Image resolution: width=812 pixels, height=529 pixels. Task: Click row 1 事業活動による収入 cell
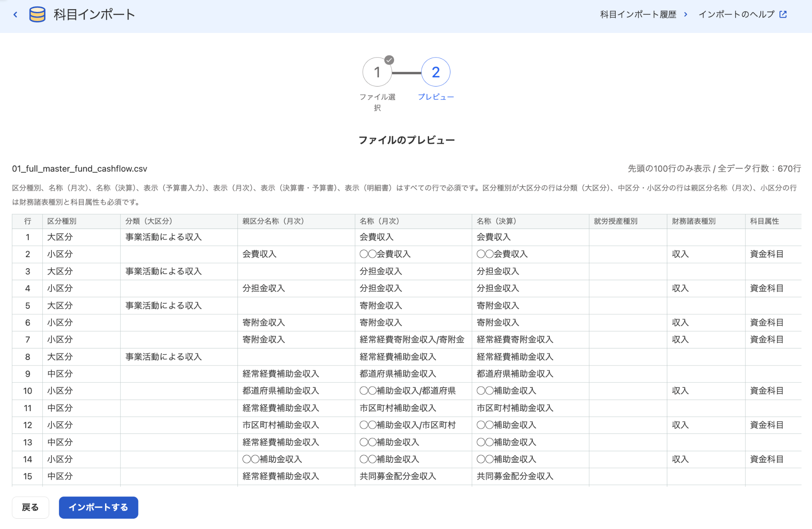click(x=179, y=237)
